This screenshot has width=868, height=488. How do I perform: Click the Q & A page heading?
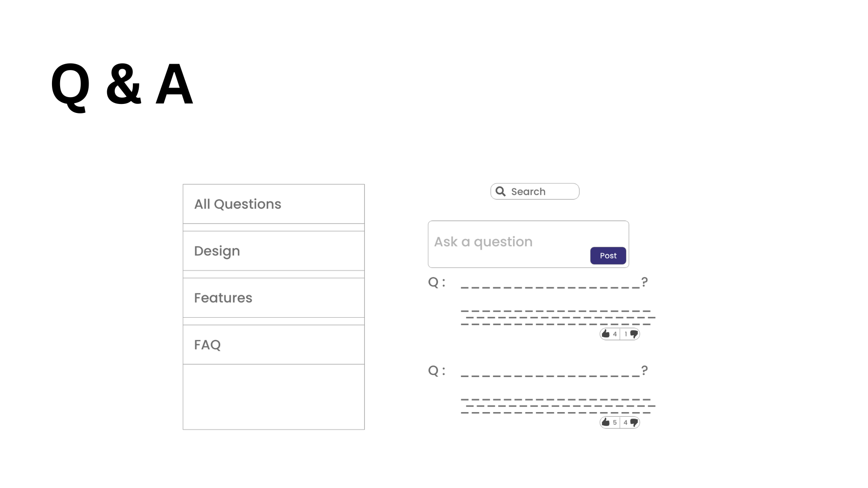[x=122, y=85]
